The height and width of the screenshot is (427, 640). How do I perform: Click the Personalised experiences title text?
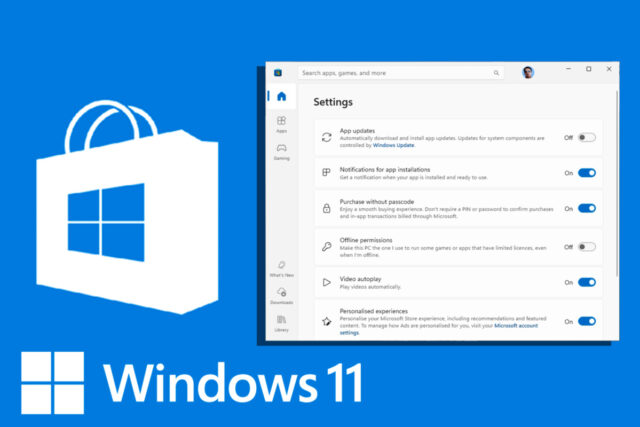[373, 311]
